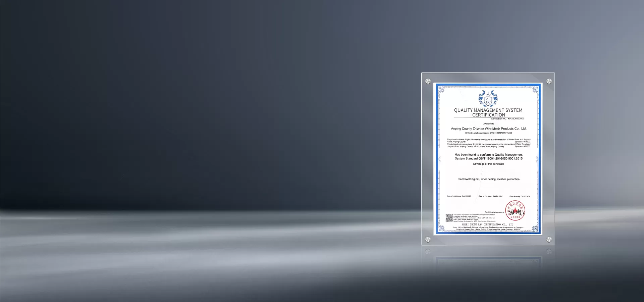Click 'Date of expiry: Oct.10.2026'
The width and height of the screenshot is (644, 302).
(x=520, y=196)
